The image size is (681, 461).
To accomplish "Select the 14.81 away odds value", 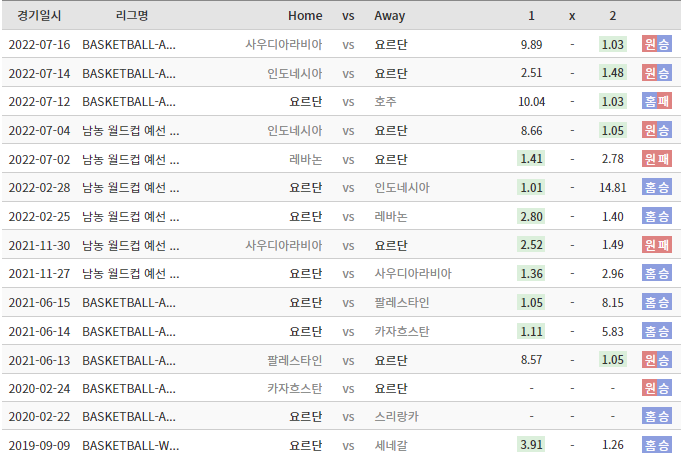I will pos(612,187).
